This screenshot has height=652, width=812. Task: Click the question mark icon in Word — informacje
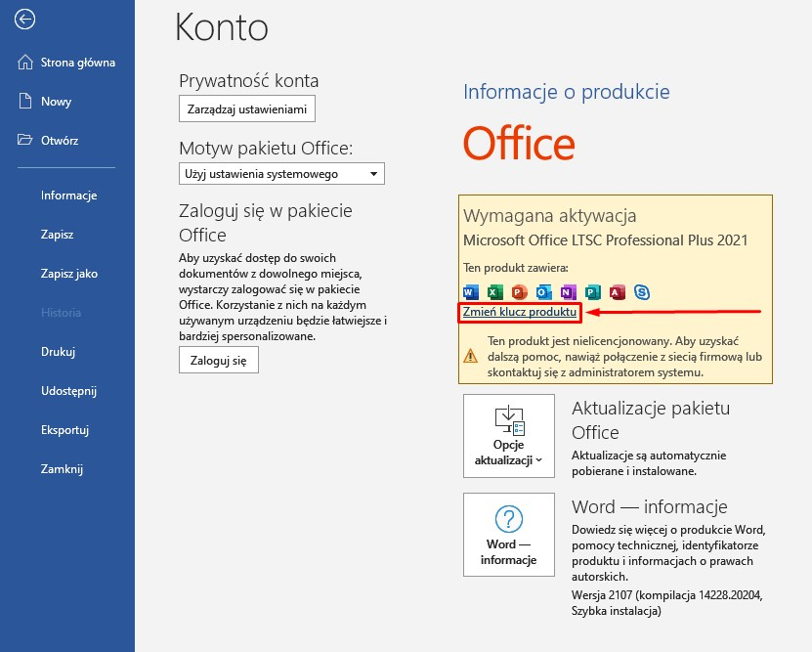(x=508, y=519)
